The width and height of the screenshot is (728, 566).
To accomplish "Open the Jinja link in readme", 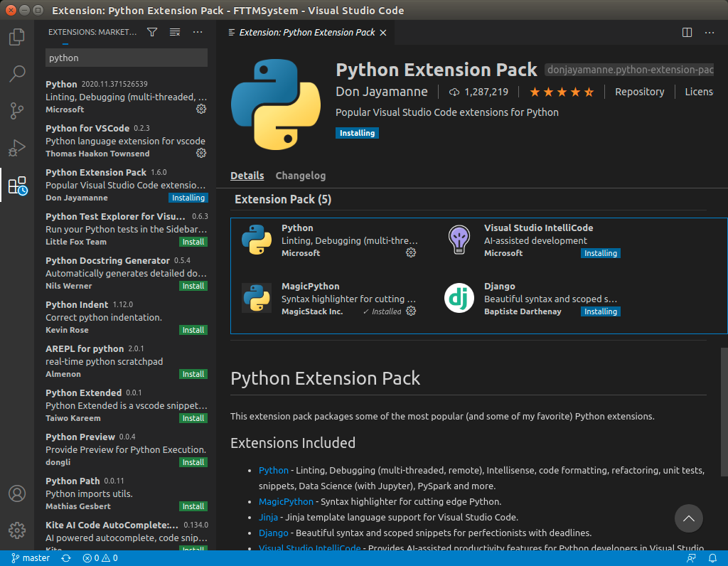I will click(x=268, y=517).
